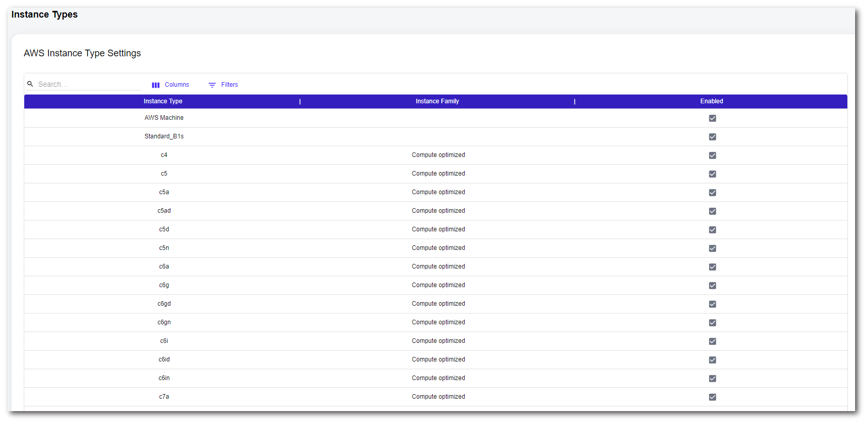
Task: Sort by Instance Type column header
Action: pyautogui.click(x=163, y=101)
